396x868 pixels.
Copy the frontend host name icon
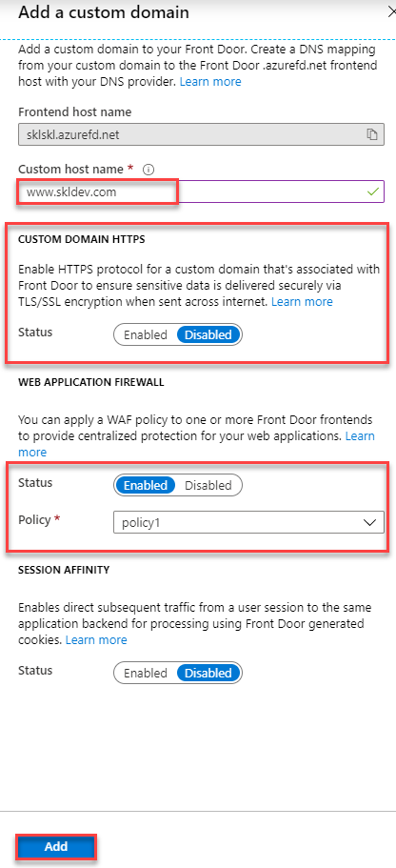(x=372, y=134)
